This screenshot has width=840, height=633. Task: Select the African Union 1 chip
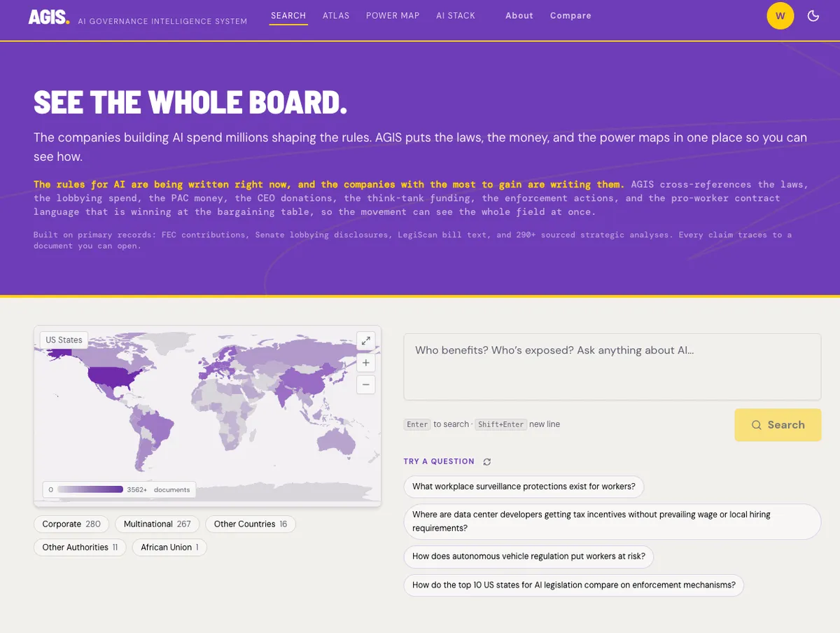point(169,548)
